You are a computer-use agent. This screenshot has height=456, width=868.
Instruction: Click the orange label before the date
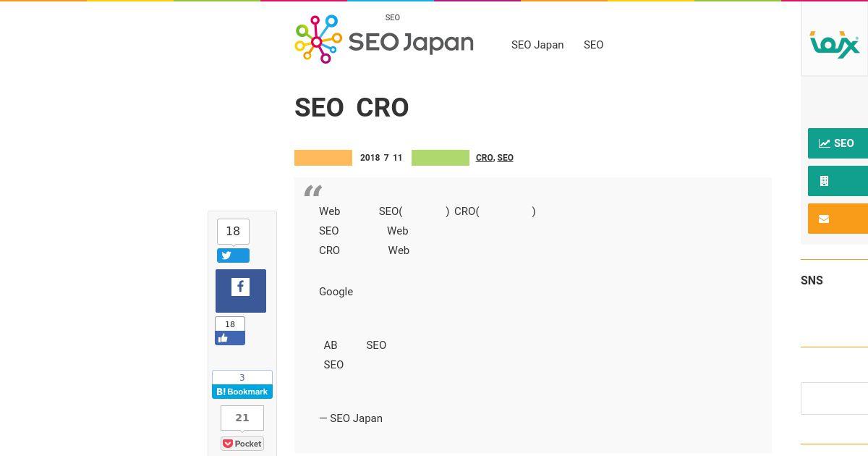[323, 158]
